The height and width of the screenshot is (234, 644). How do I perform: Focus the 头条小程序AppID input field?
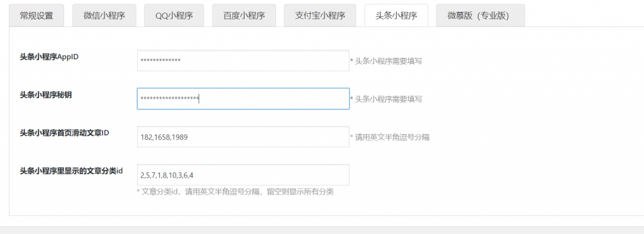pyautogui.click(x=243, y=61)
